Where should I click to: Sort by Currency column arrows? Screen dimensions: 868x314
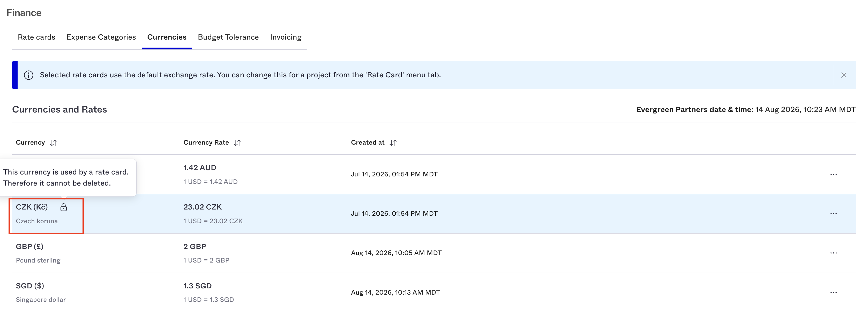[x=53, y=143]
